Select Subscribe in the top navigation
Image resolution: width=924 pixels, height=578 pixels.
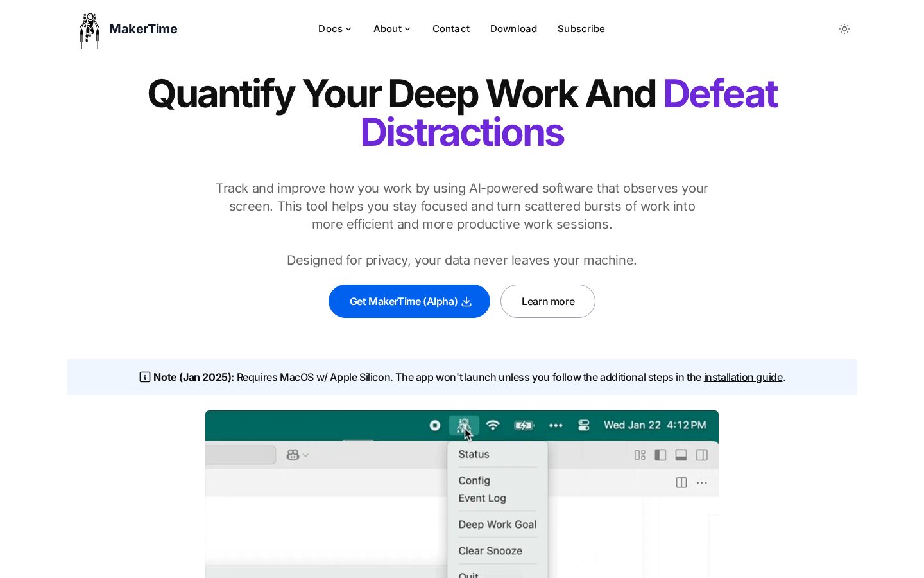(x=581, y=29)
